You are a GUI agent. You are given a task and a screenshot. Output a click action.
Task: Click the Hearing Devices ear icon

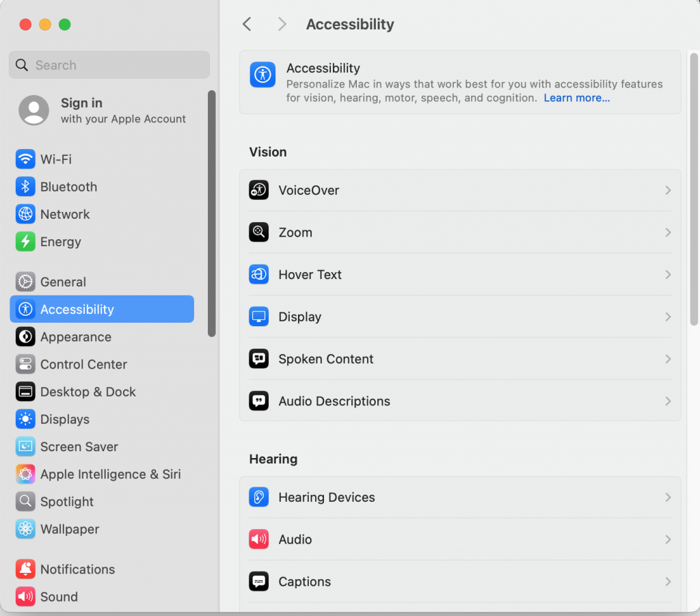258,498
